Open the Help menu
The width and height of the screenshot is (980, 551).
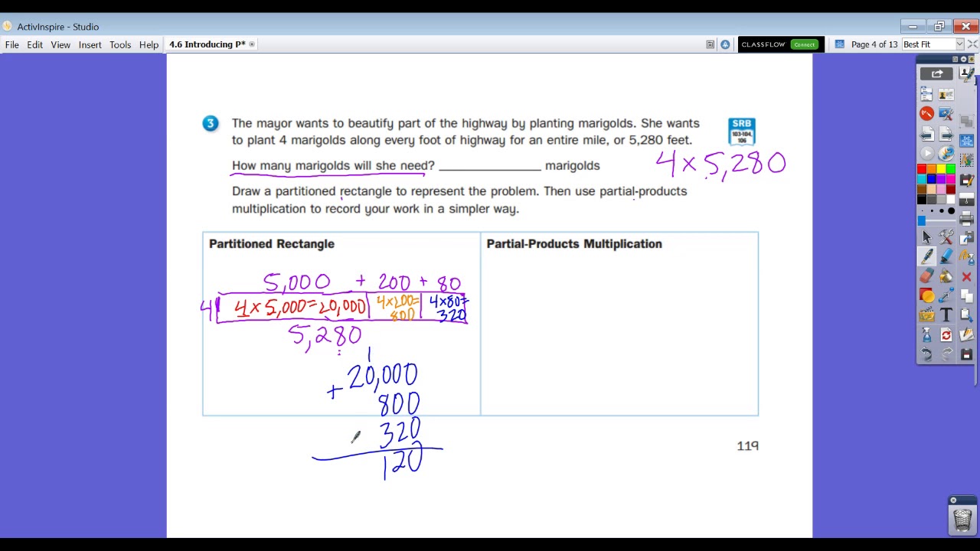(149, 44)
